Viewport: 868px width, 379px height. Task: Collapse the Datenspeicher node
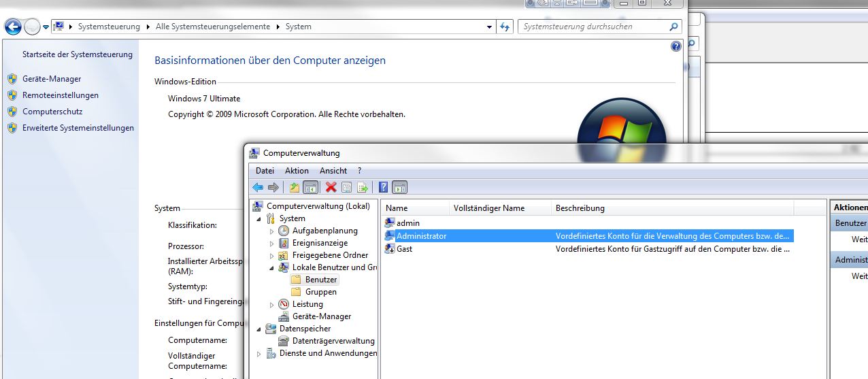pyautogui.click(x=258, y=329)
